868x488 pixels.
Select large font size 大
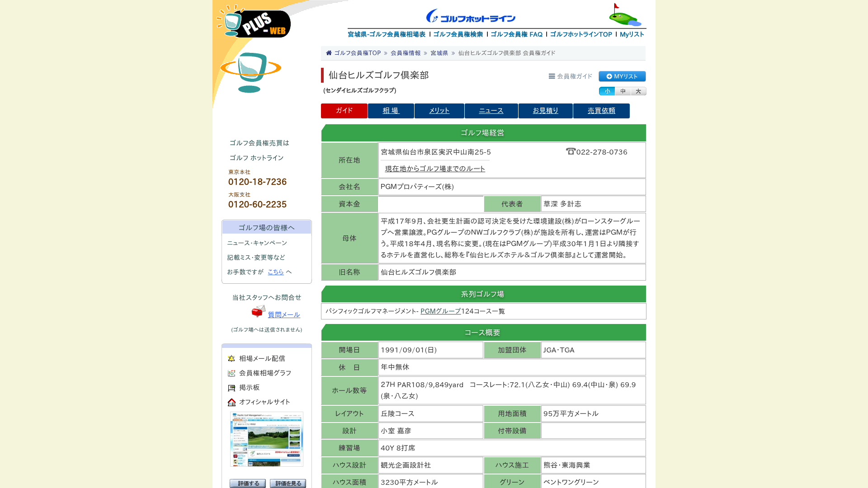[x=638, y=91]
